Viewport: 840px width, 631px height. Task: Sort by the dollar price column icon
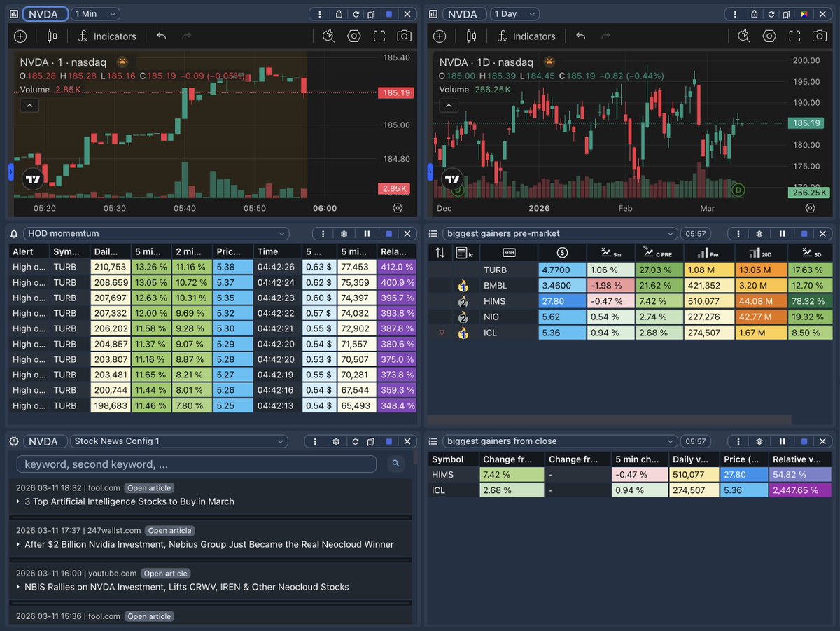(563, 253)
